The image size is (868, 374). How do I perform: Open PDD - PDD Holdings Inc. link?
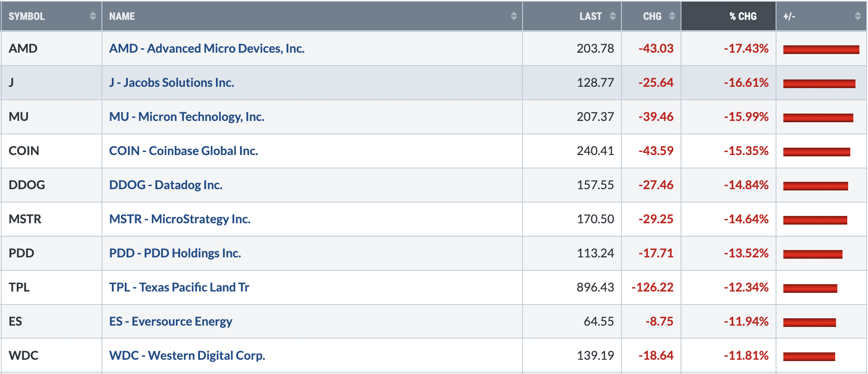175,253
